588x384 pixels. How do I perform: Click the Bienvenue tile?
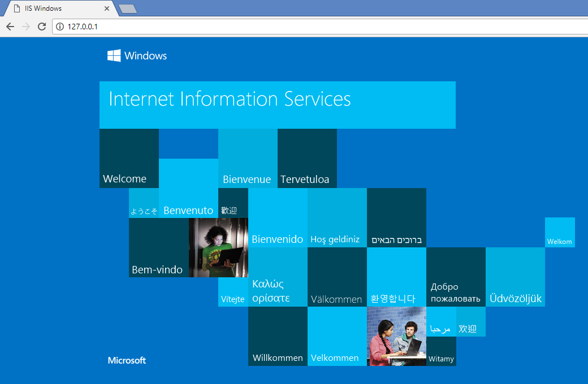tap(248, 159)
